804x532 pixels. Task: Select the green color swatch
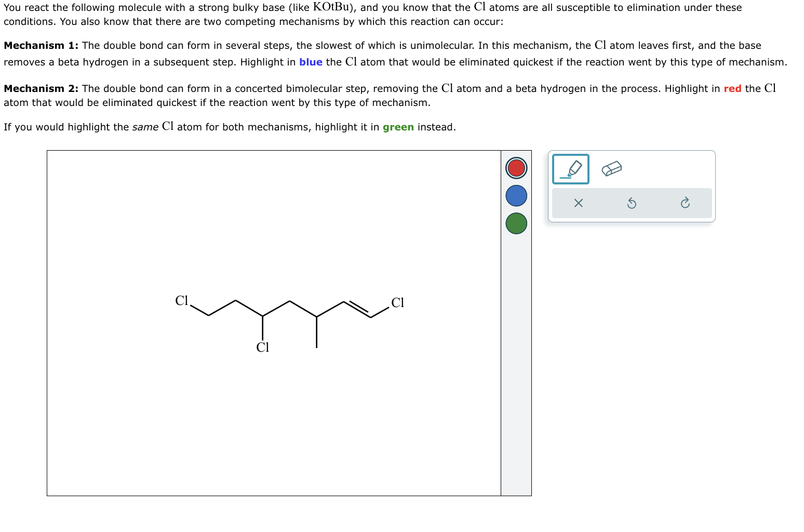point(516,223)
